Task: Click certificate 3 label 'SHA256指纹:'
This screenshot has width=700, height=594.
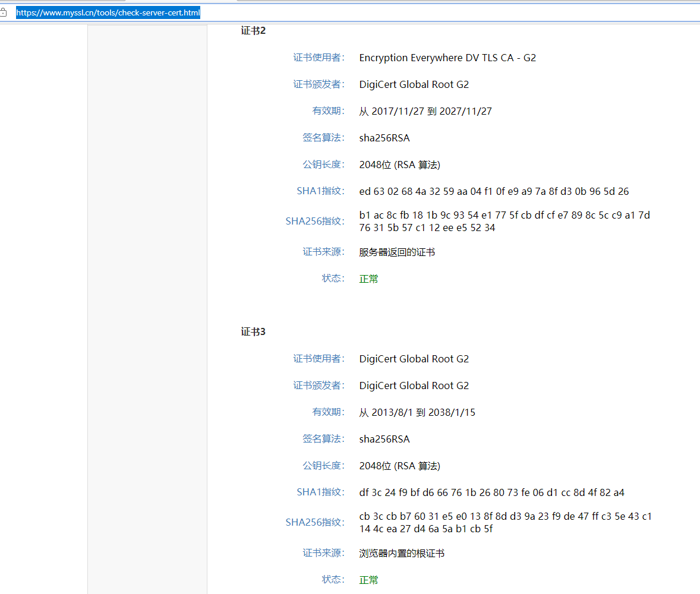Action: [315, 523]
